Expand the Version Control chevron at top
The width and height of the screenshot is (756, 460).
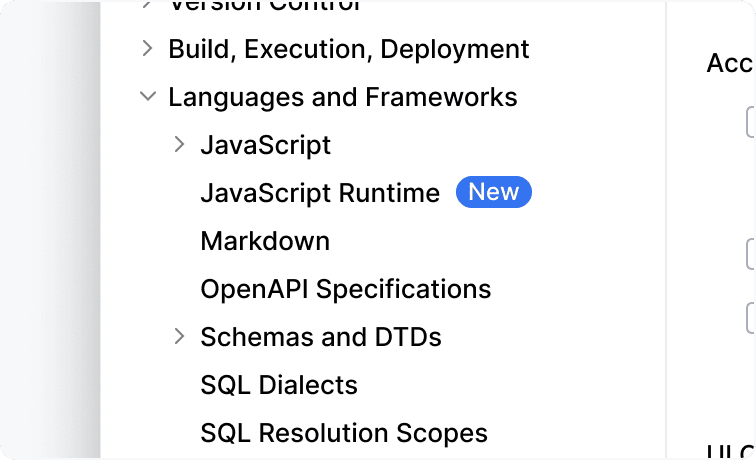(x=147, y=5)
